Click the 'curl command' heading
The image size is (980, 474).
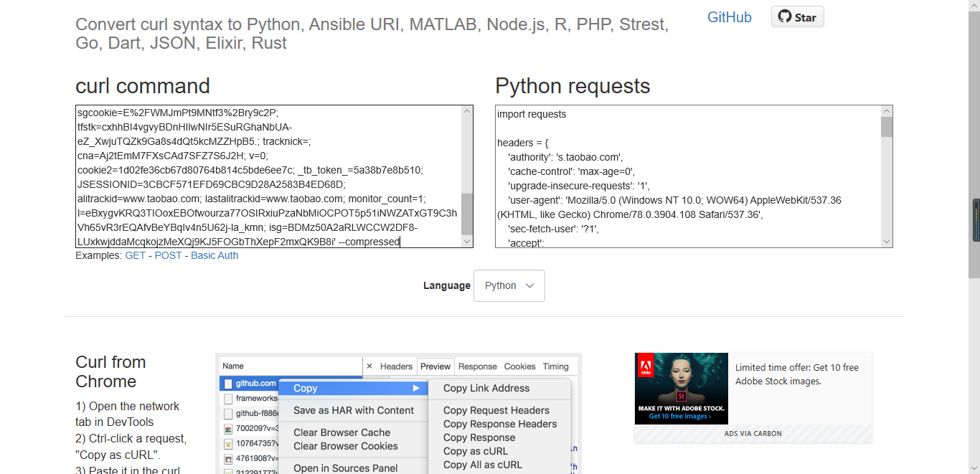tap(143, 86)
